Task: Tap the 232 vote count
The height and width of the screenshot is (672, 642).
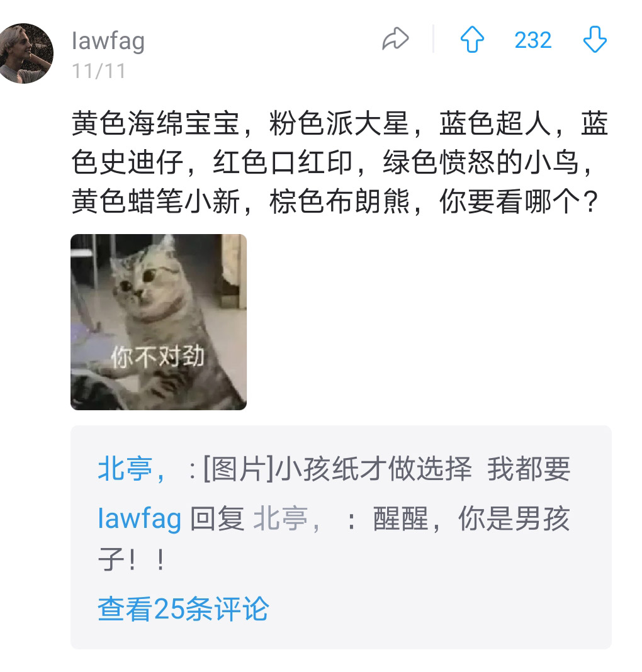Action: pyautogui.click(x=532, y=40)
